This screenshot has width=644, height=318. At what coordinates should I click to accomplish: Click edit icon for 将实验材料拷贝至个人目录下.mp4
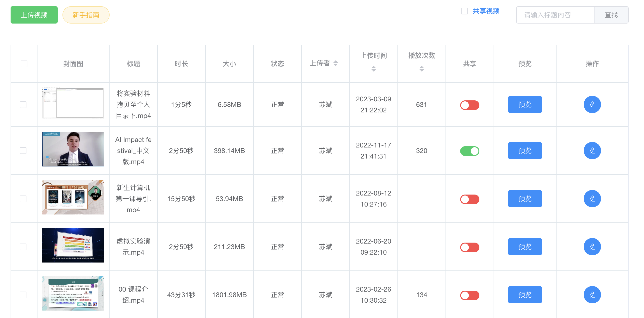tap(592, 104)
